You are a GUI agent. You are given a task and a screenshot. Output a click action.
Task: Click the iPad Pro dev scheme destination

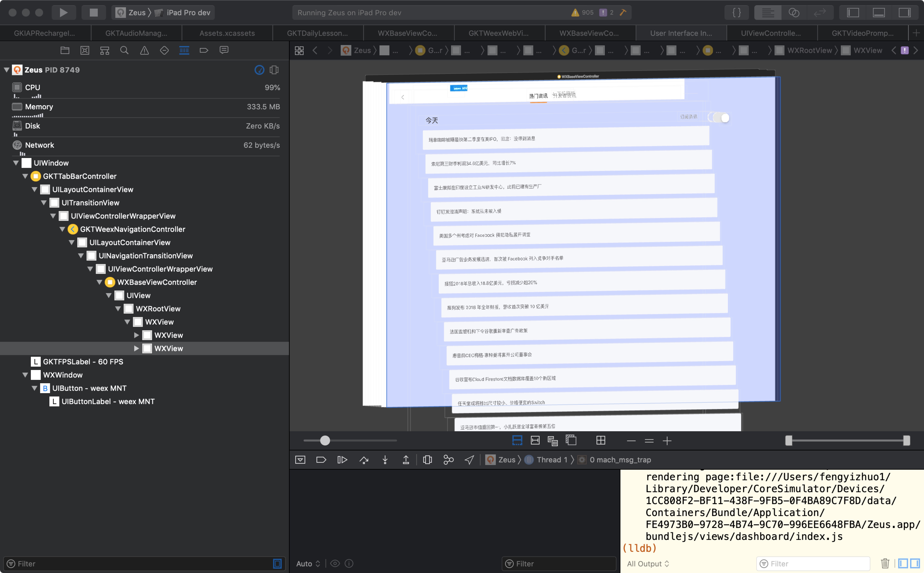coord(188,13)
